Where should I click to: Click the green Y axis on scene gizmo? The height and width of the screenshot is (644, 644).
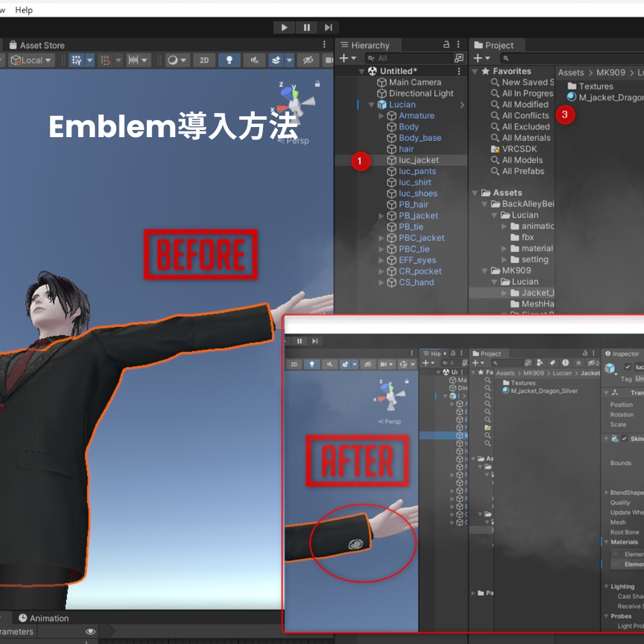[x=294, y=94]
